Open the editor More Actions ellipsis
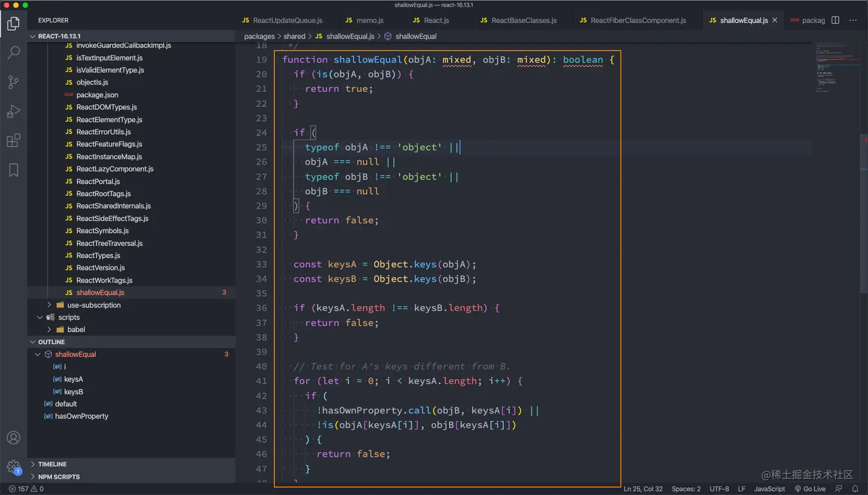This screenshot has height=495, width=868. pyautogui.click(x=853, y=20)
